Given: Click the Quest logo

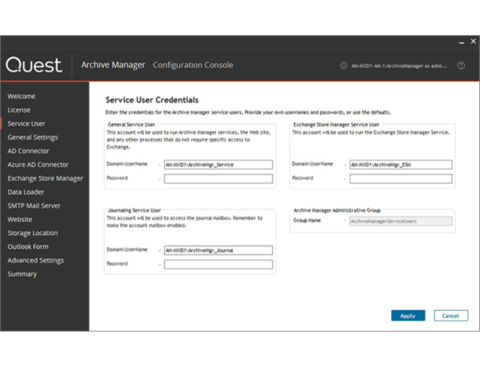Looking at the screenshot, I should (34, 65).
